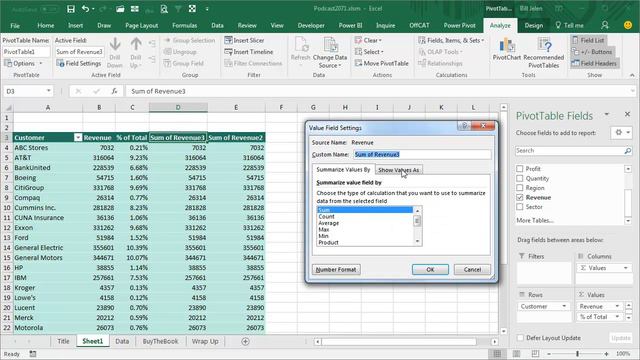This screenshot has width=640, height=360.
Task: Check the Quantity field checkbox
Action: click(520, 178)
